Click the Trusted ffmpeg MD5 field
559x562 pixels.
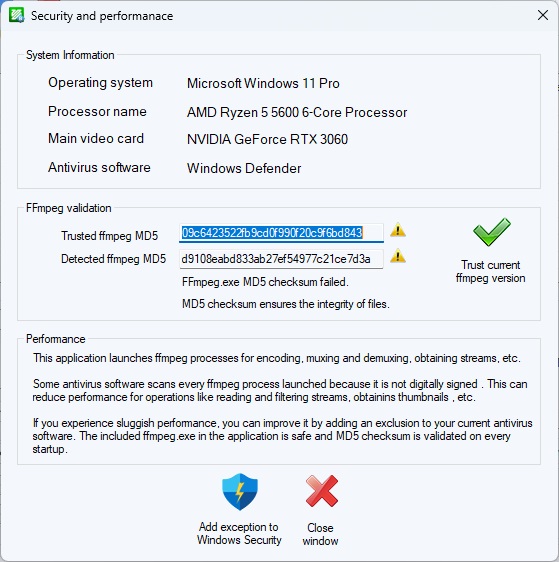(x=281, y=233)
